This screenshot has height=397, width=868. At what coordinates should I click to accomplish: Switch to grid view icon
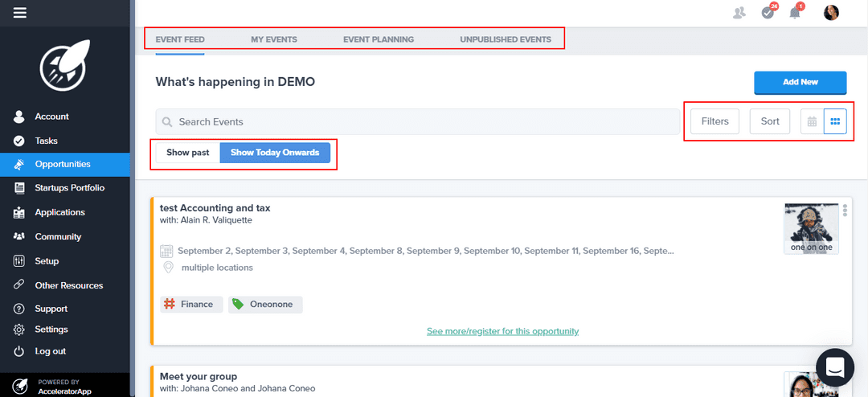coord(835,122)
